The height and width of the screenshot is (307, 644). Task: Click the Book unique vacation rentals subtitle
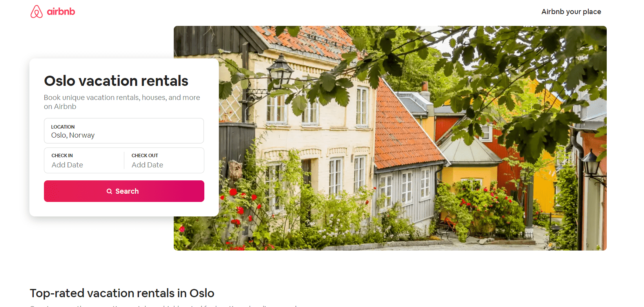(x=122, y=102)
